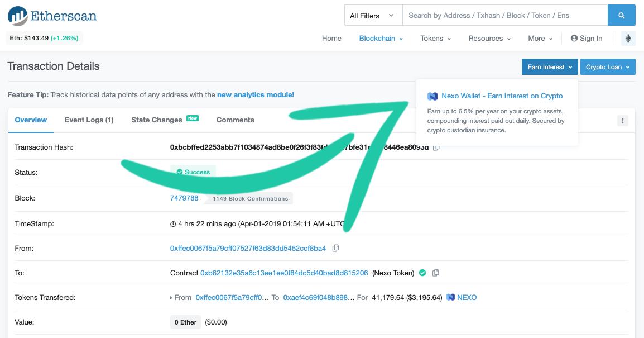This screenshot has height=338, width=644.
Task: Click the 1149 Block Confirmations badge
Action: (250, 198)
